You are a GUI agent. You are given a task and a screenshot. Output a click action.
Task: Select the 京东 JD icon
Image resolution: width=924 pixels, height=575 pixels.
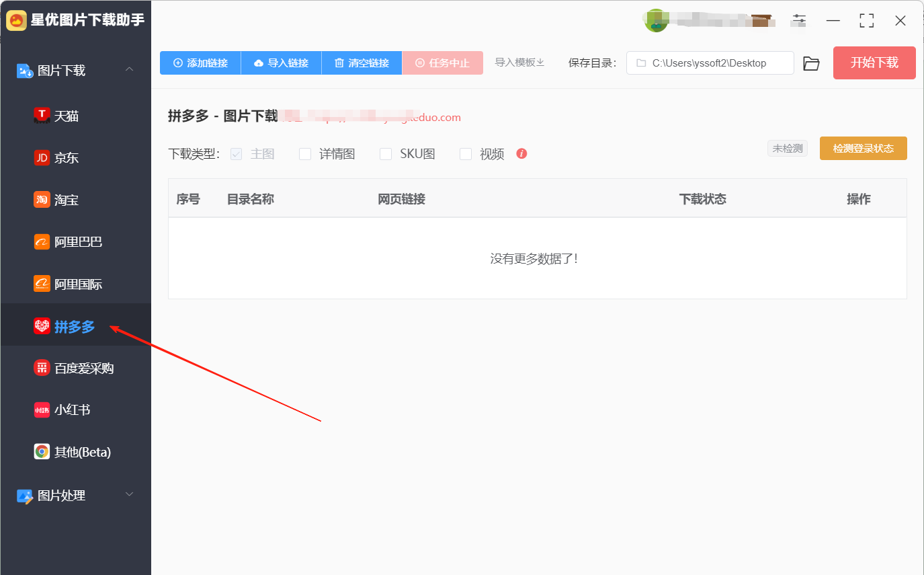[42, 158]
